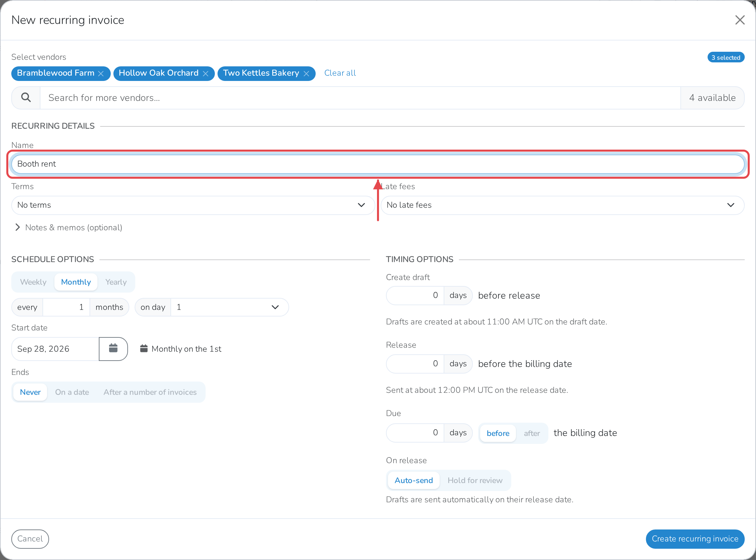Click Create recurring invoice button

pyautogui.click(x=695, y=539)
